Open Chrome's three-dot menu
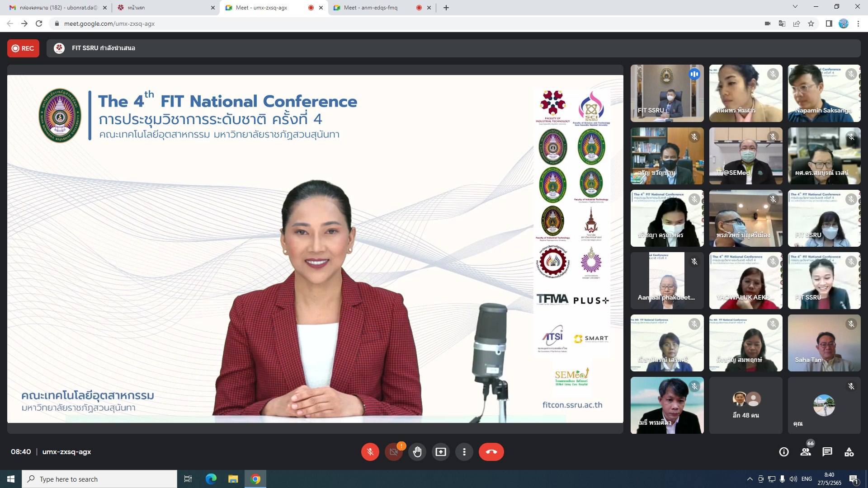Image resolution: width=868 pixels, height=488 pixels. point(858,23)
